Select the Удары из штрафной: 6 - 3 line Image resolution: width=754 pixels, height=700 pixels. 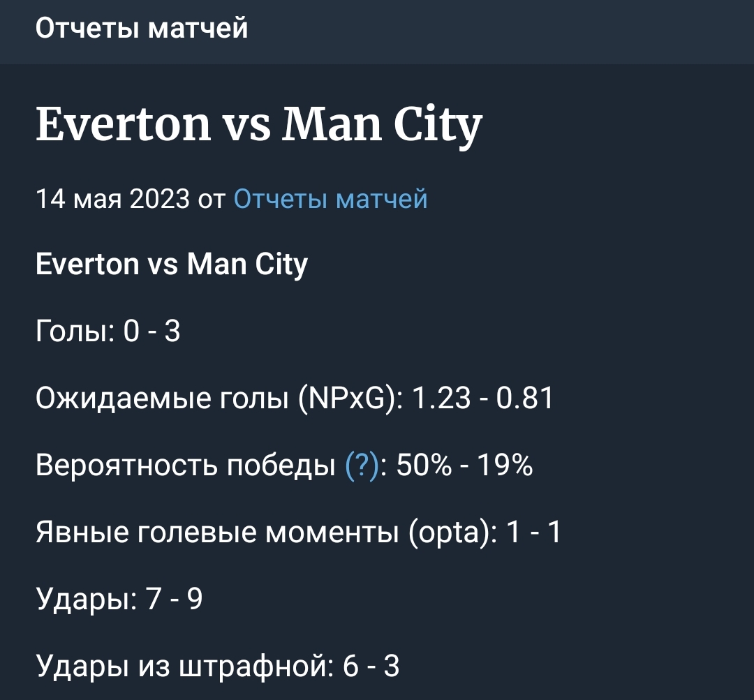[217, 667]
